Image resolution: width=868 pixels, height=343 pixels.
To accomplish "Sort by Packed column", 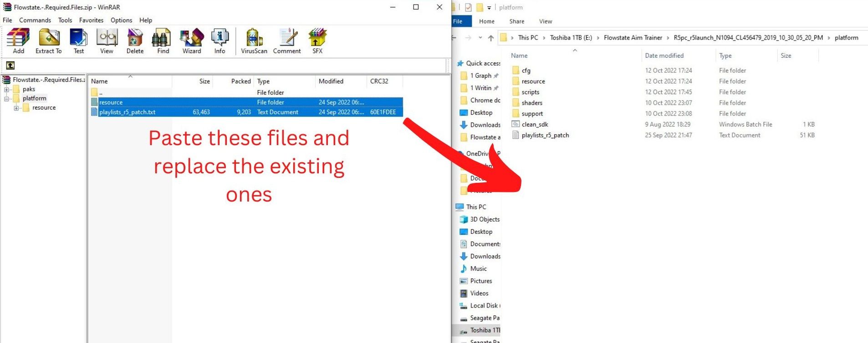I will click(234, 81).
